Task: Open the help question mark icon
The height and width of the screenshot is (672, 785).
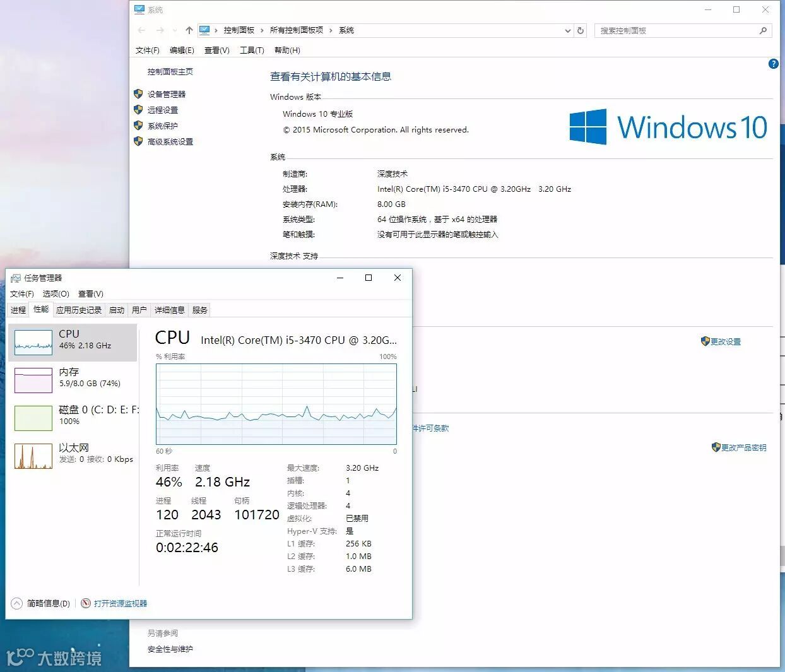Action: point(774,64)
